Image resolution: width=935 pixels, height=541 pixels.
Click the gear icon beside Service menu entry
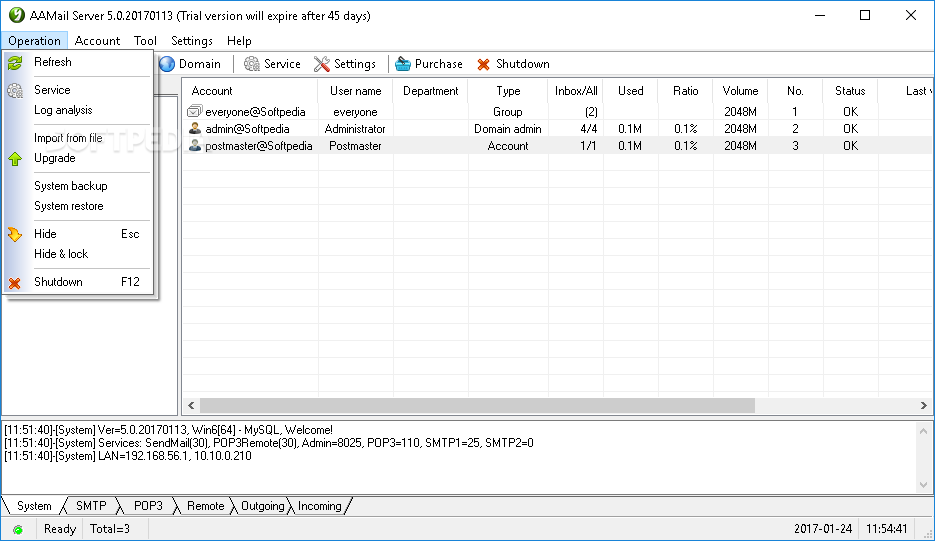pyautogui.click(x=15, y=90)
